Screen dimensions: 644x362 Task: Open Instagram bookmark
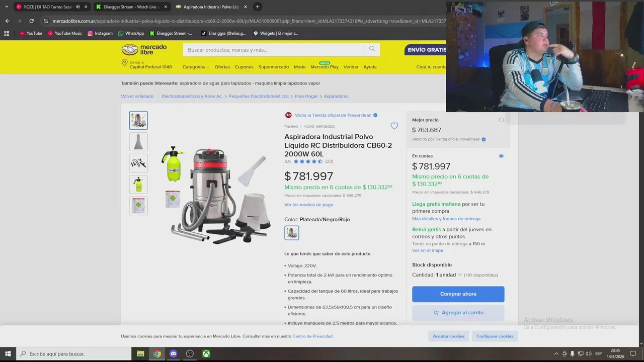click(x=100, y=33)
